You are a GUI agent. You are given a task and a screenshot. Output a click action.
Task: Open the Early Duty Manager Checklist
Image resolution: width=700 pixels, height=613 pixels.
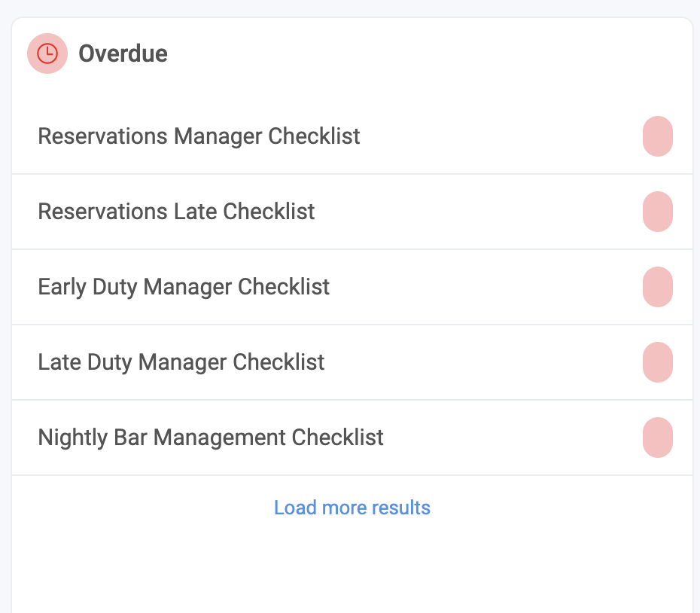tap(184, 287)
